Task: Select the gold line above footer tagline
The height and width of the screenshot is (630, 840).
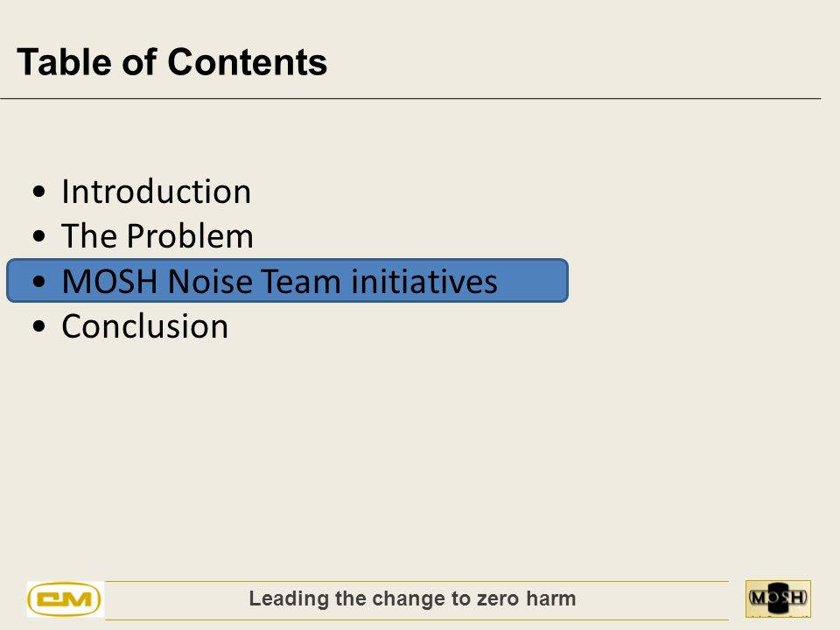Action: [416, 581]
